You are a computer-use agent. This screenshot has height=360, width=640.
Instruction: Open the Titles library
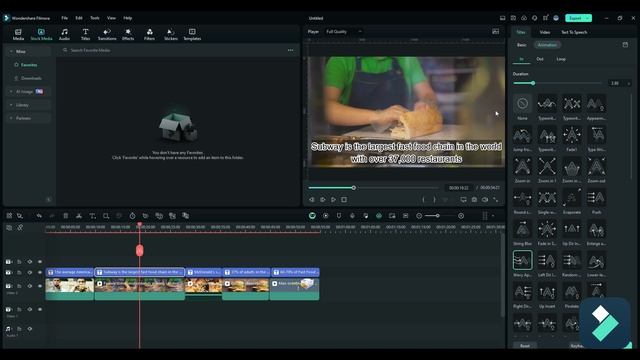pyautogui.click(x=85, y=34)
